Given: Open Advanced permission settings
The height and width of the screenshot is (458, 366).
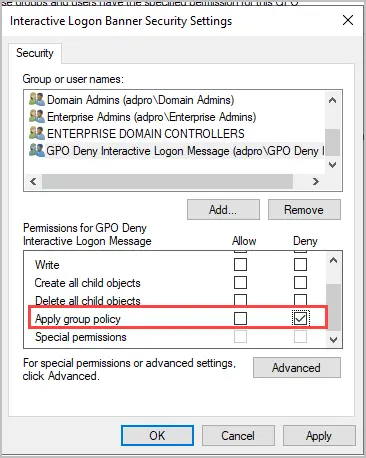Looking at the screenshot, I should pyautogui.click(x=297, y=368).
